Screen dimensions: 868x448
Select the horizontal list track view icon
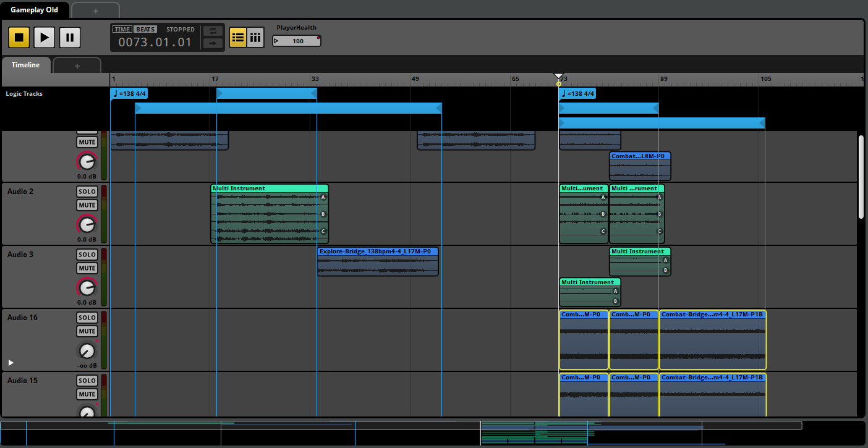237,37
